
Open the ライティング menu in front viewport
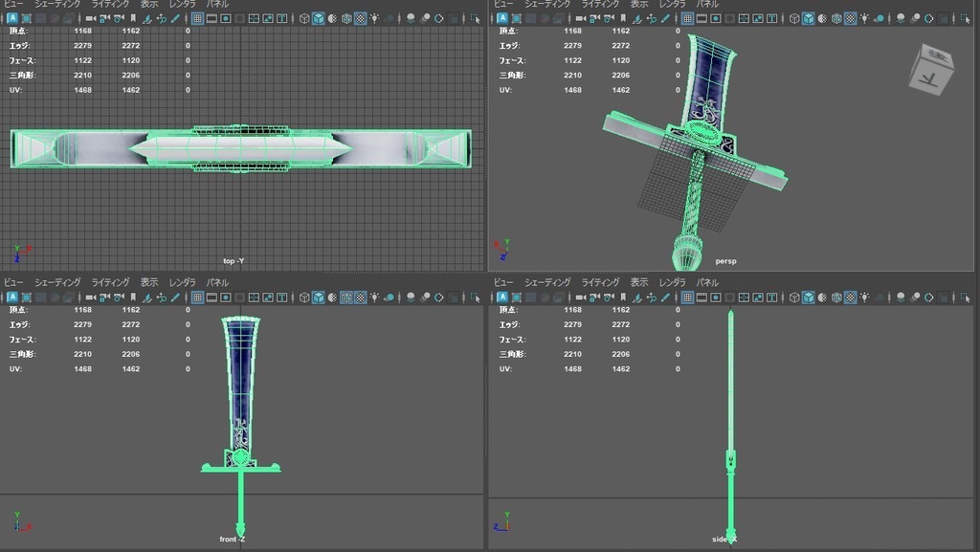108,282
